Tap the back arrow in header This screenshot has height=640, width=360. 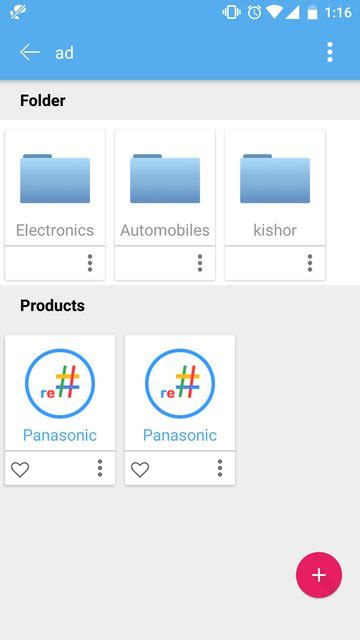coord(30,53)
